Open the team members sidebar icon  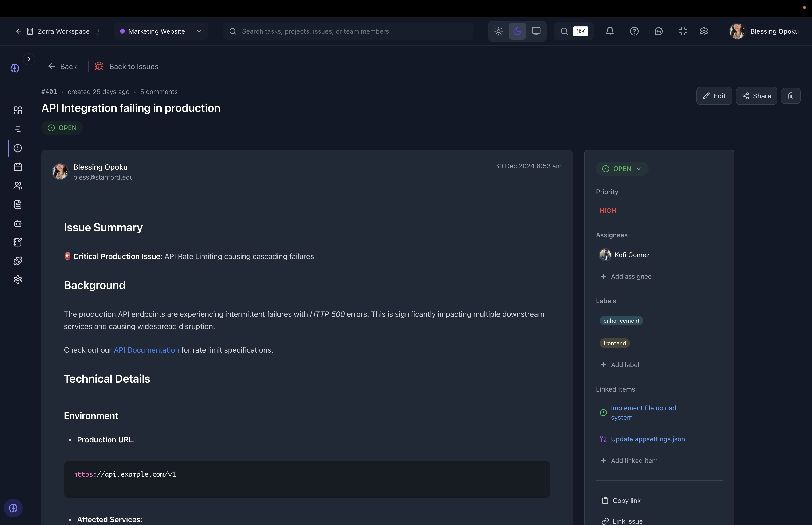(x=18, y=185)
